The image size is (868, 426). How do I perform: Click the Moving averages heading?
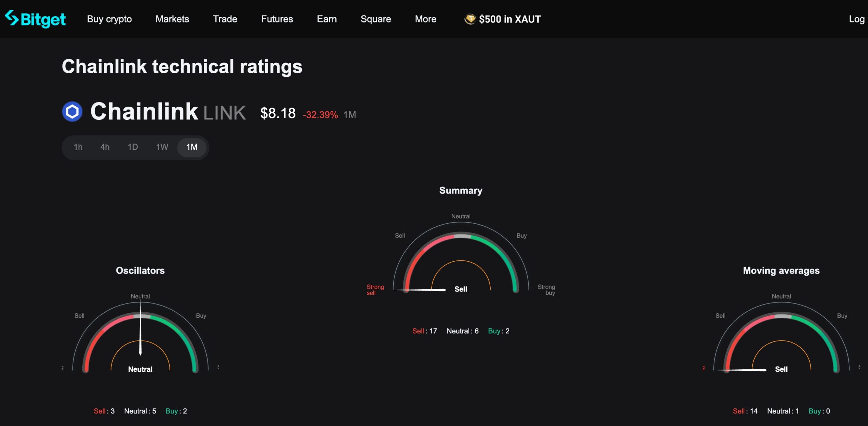(781, 271)
